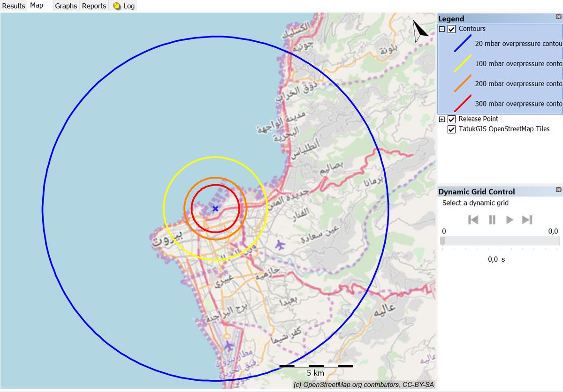Play the dynamic grid animation
Viewport: 563px width, 392px height.
pyautogui.click(x=510, y=219)
